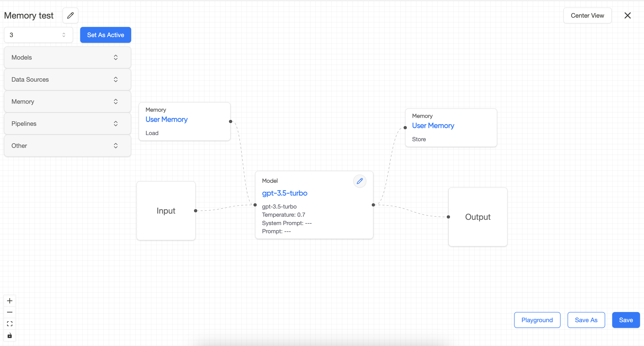Click the 'Store' label in memory node

[x=419, y=139]
